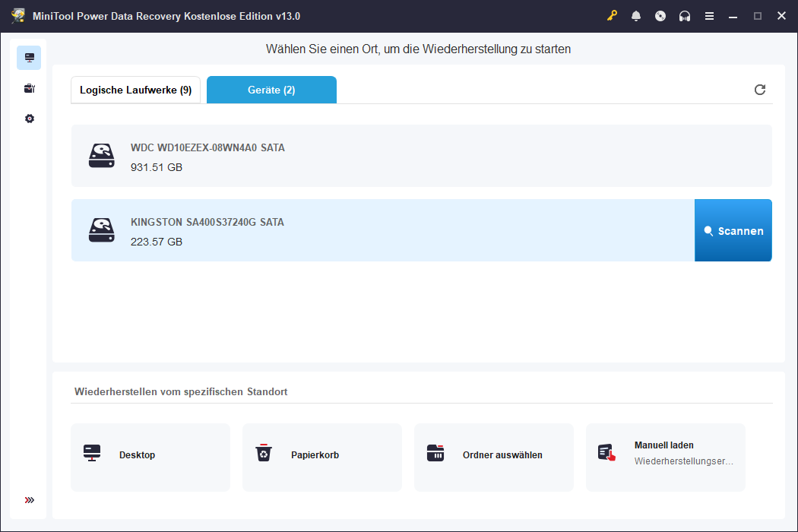Choose Ordner auswählen option
Image resolution: width=798 pixels, height=532 pixels.
(494, 458)
